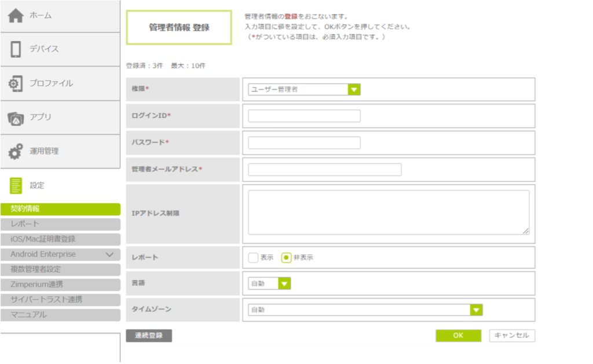Select the 非表示 radio button
The width and height of the screenshot is (593, 364).
click(286, 258)
